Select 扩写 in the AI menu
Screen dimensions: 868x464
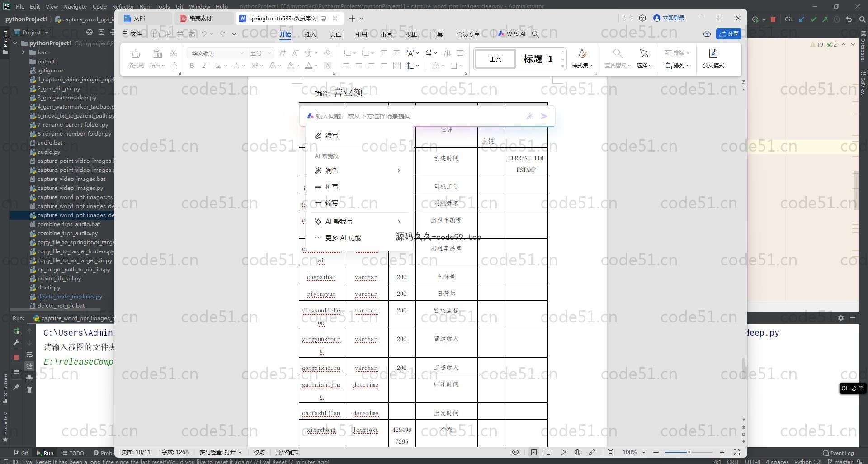click(332, 187)
